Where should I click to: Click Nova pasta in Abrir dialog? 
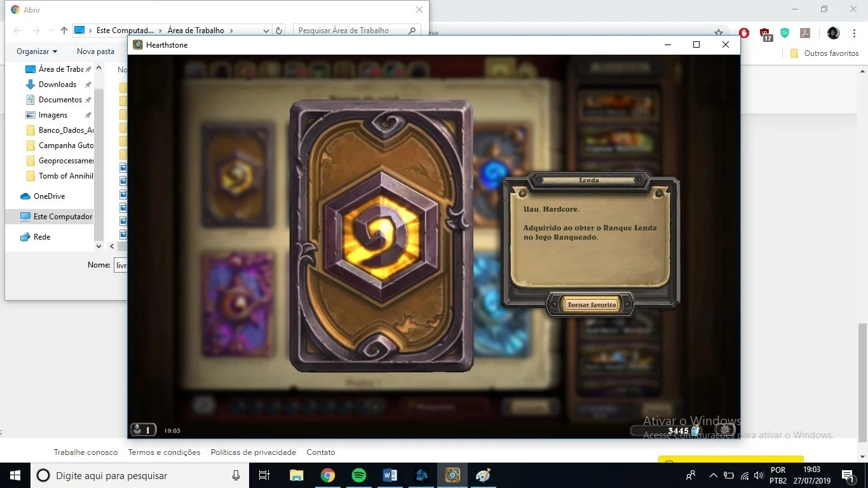pos(95,51)
